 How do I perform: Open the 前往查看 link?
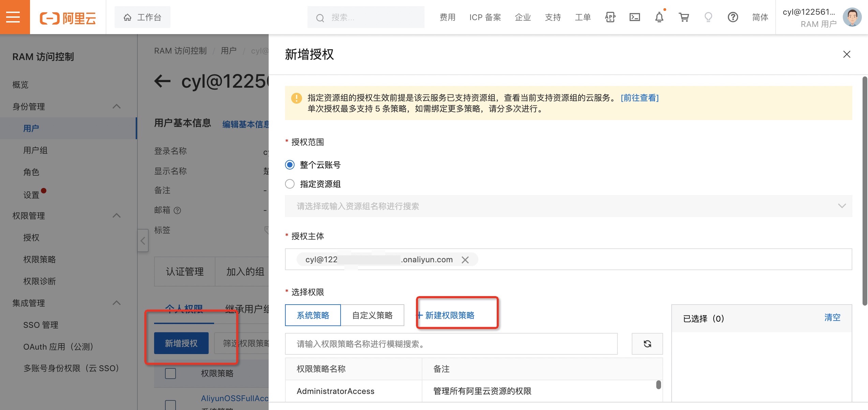click(x=640, y=98)
